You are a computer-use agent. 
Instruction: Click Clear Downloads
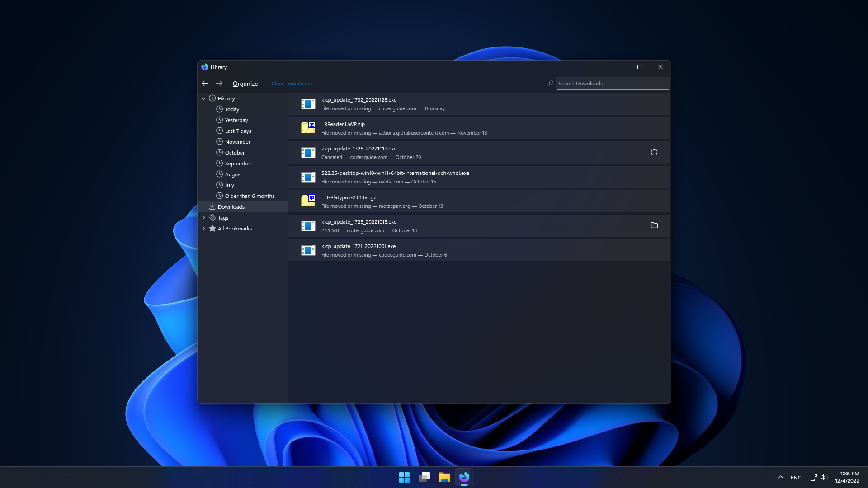pos(292,84)
